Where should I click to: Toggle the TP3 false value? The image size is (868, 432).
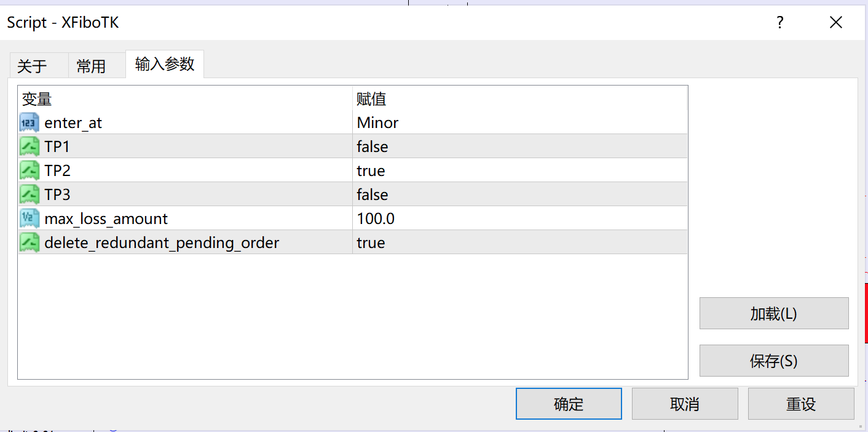point(373,194)
